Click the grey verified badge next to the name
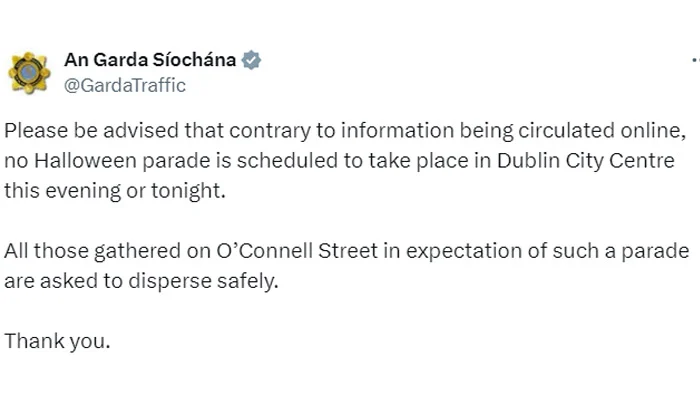Viewport: 700px width, 400px height. [252, 61]
